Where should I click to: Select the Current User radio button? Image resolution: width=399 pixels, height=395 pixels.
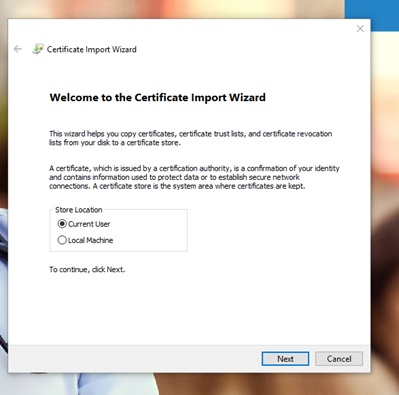click(x=62, y=224)
